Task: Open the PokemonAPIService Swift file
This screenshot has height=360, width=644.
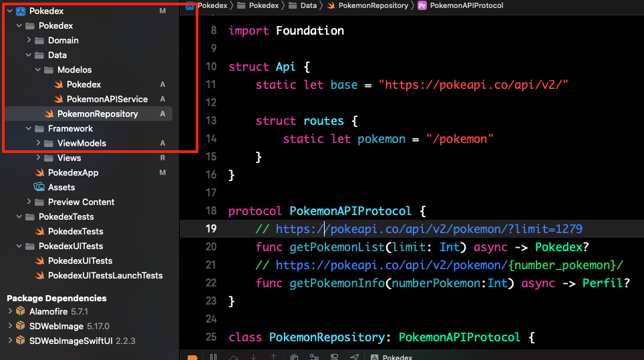Action: (x=107, y=99)
